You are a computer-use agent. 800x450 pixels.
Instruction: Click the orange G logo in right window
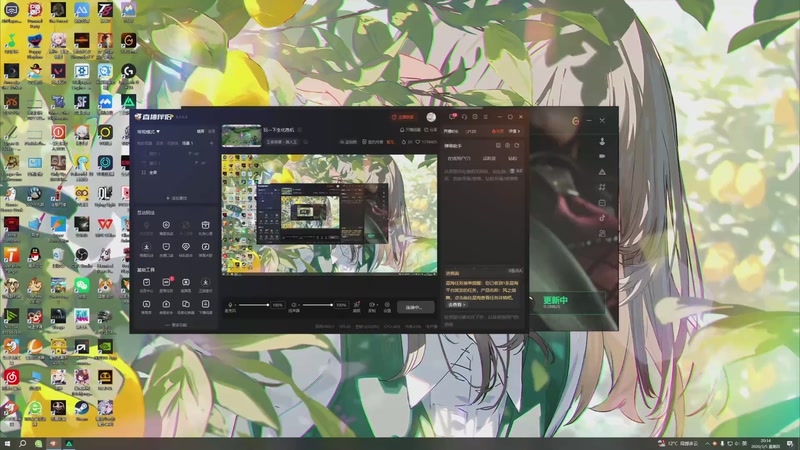coord(576,121)
